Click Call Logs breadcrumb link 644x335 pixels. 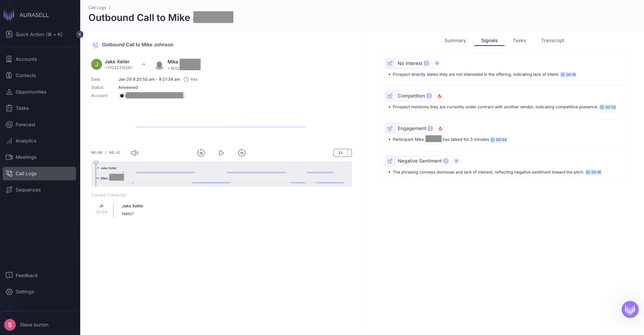pos(97,8)
